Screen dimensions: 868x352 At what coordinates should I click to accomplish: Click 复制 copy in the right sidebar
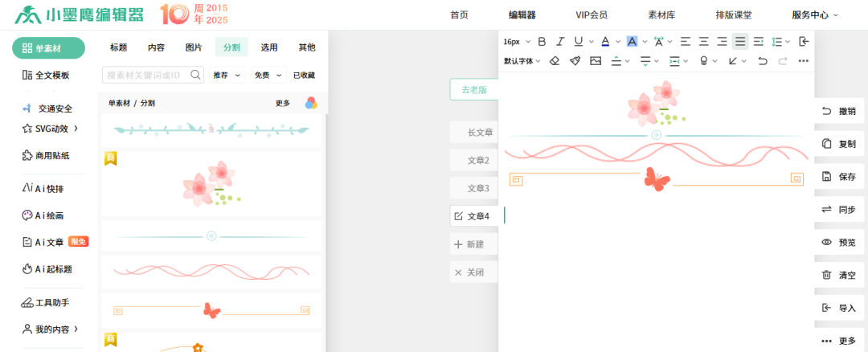pos(839,144)
